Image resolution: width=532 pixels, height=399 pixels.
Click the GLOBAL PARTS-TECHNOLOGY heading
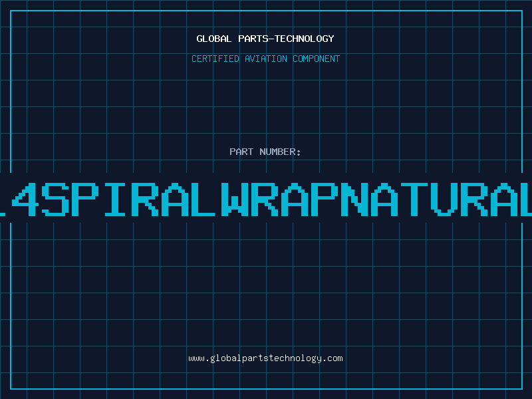tap(265, 39)
